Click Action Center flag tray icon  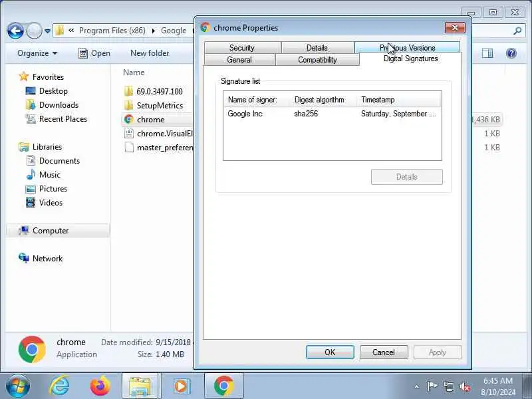coord(432,386)
